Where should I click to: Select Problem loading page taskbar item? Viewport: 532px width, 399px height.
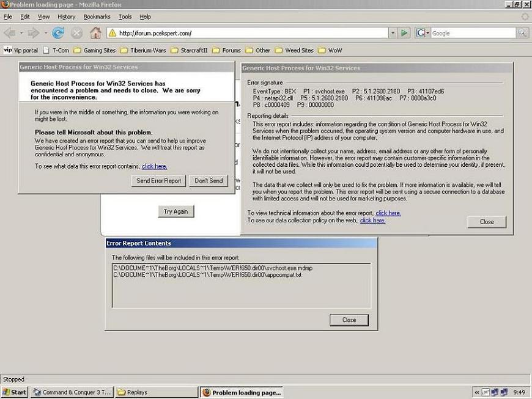pos(241,392)
